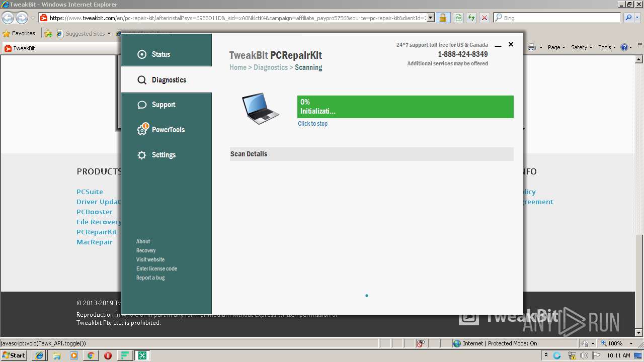The height and width of the screenshot is (362, 644).
Task: Click the Settings gear icon
Action: (x=142, y=155)
